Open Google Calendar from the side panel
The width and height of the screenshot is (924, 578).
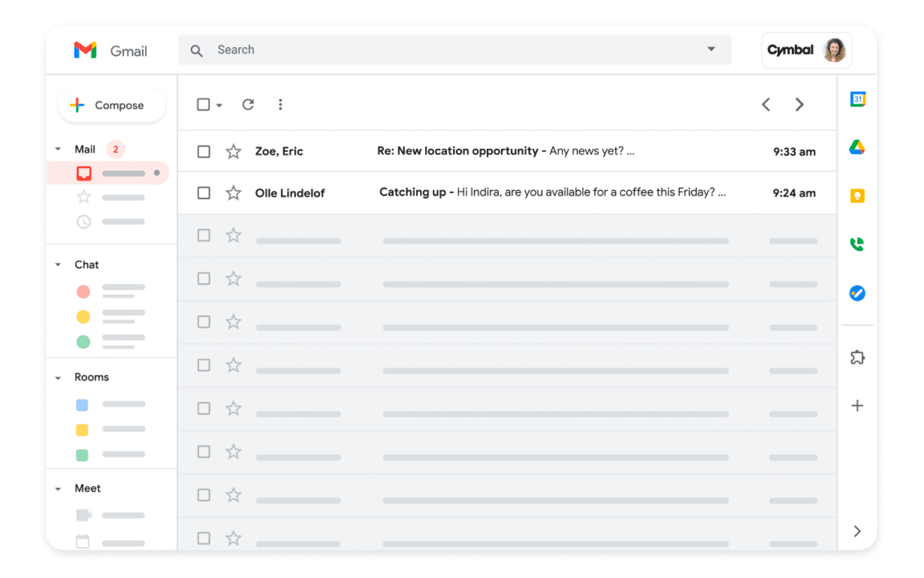click(x=858, y=99)
